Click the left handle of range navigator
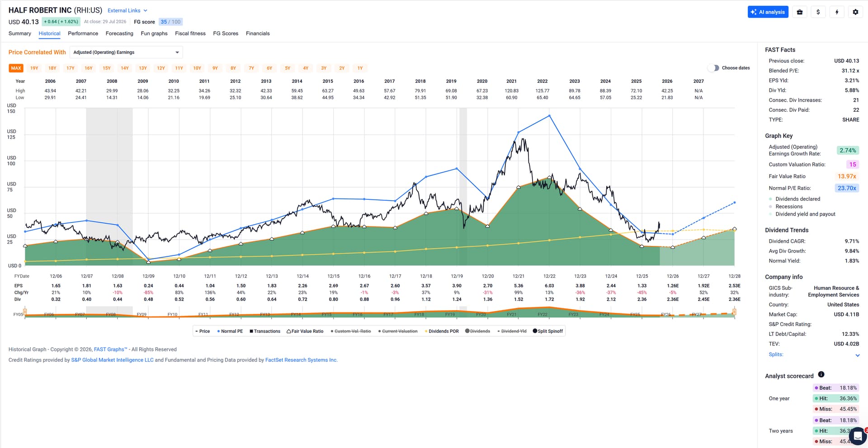The width and height of the screenshot is (868, 448). point(25,311)
